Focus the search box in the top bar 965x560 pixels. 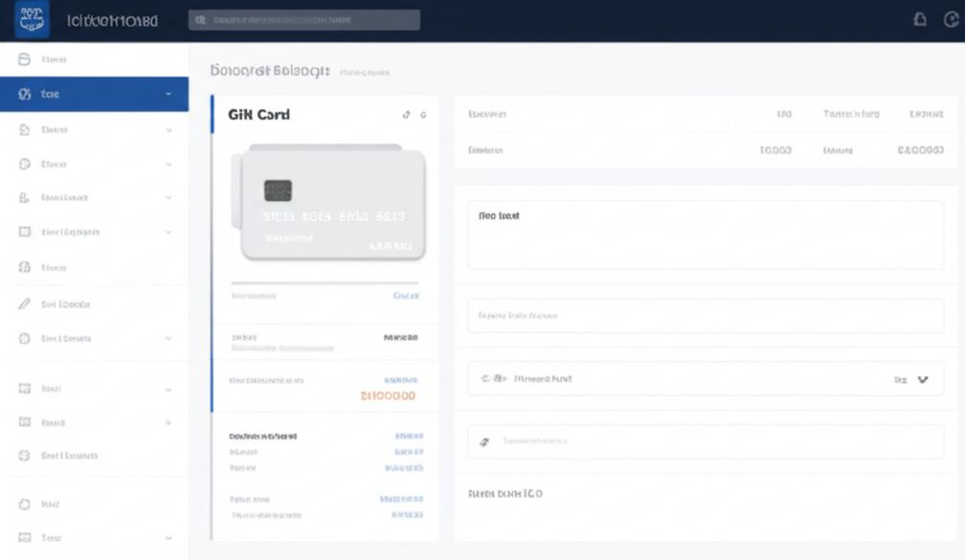(x=304, y=20)
